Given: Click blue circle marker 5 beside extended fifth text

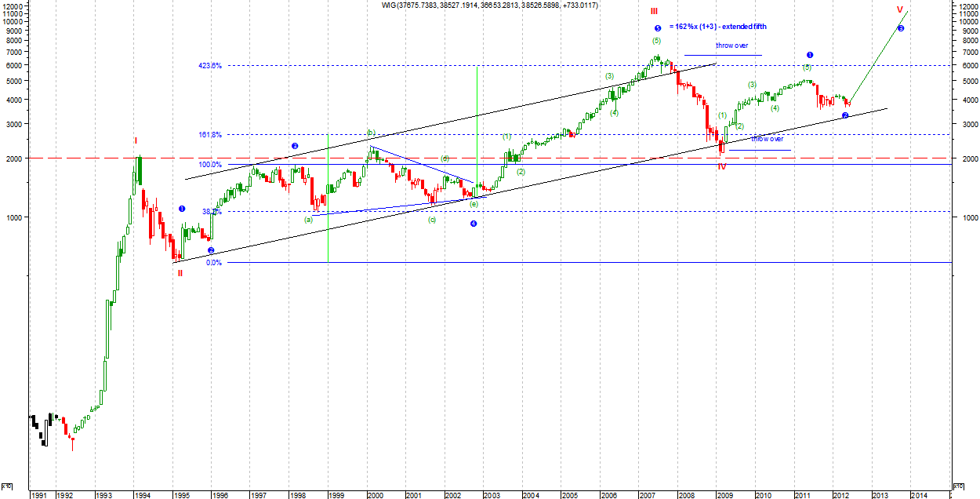Looking at the screenshot, I should [x=658, y=27].
